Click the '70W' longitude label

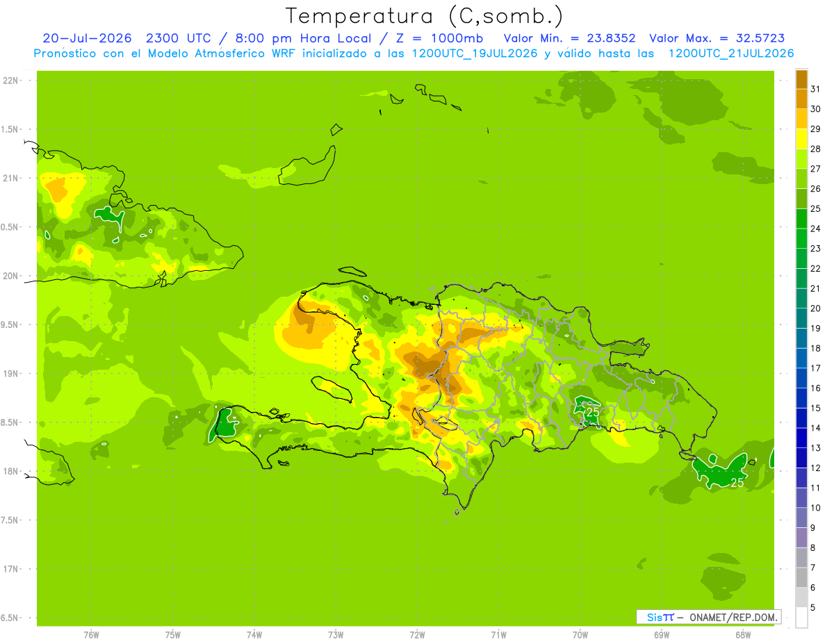coord(580,635)
